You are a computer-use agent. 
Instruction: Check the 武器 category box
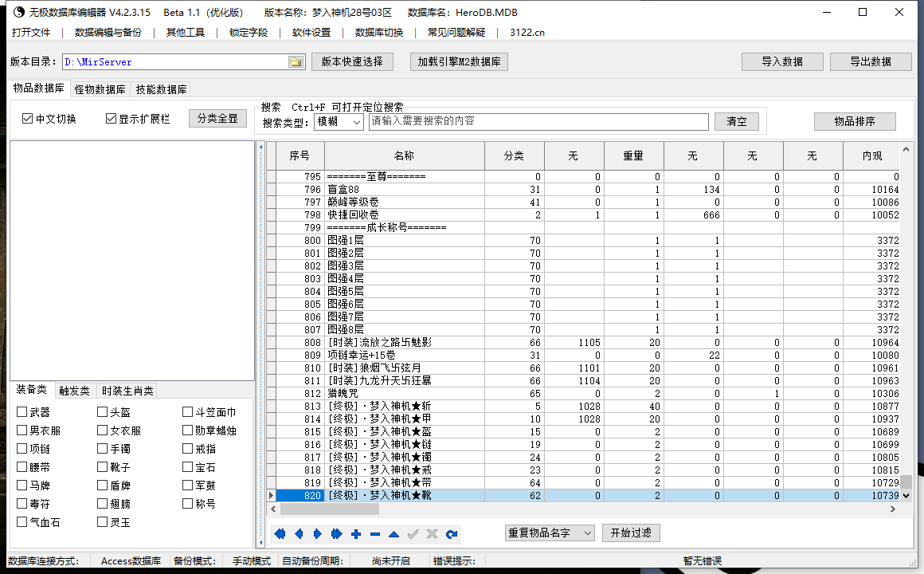(x=22, y=412)
